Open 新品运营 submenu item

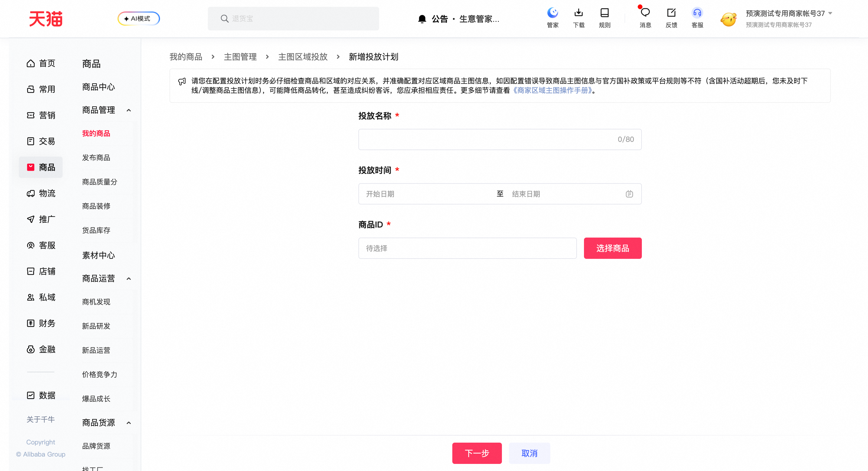pyautogui.click(x=96, y=350)
